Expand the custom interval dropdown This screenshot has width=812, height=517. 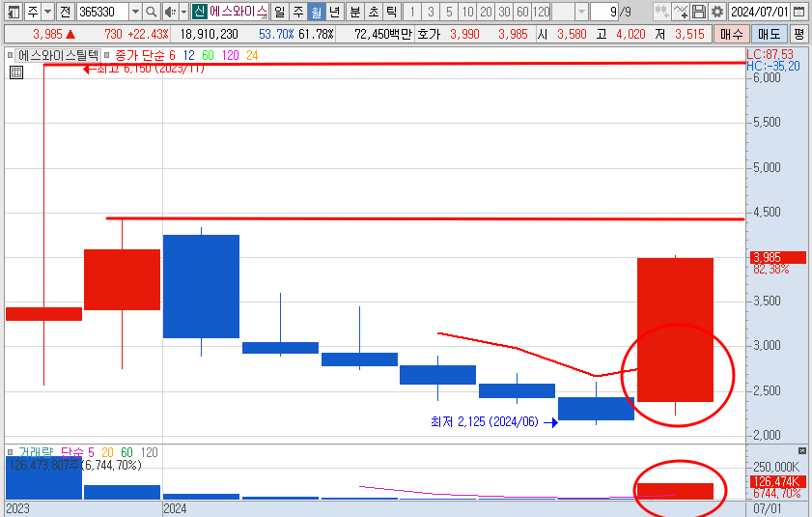pyautogui.click(x=581, y=12)
